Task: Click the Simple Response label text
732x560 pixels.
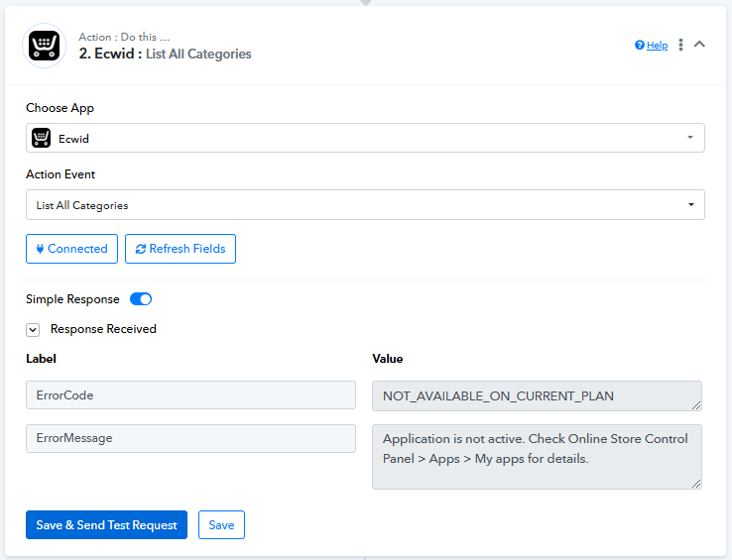Action: click(72, 299)
